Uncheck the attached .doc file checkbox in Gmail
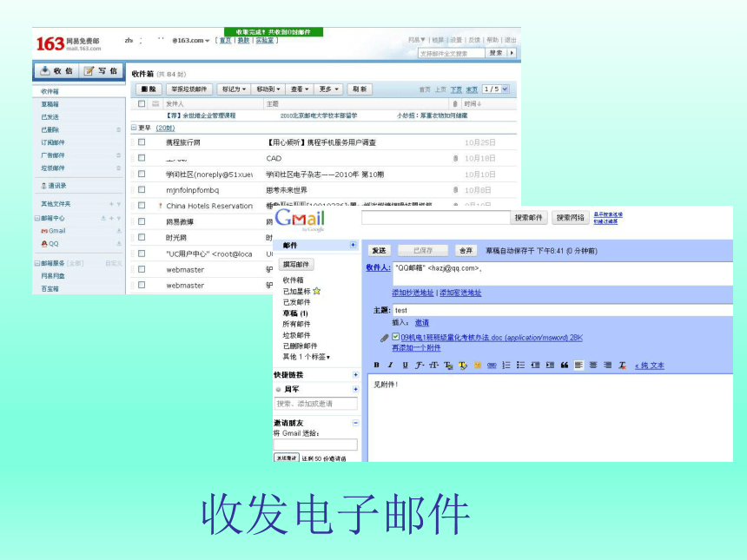 396,337
